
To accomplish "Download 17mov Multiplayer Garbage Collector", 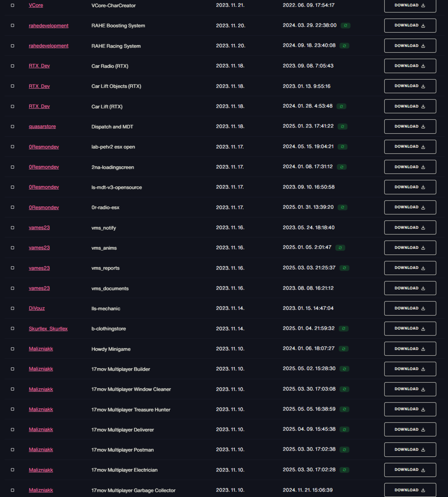I will [410, 490].
